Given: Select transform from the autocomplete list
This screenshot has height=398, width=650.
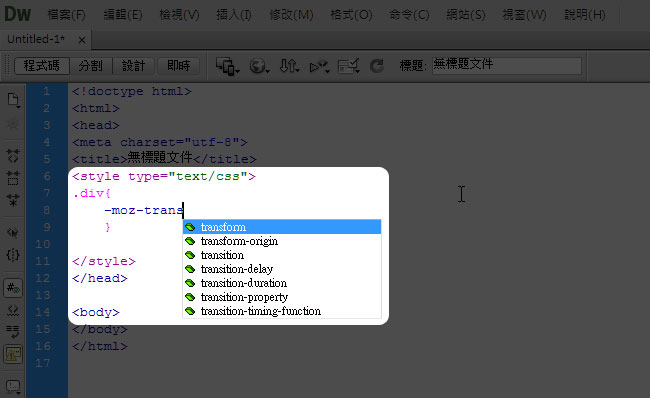Looking at the screenshot, I should coord(282,227).
